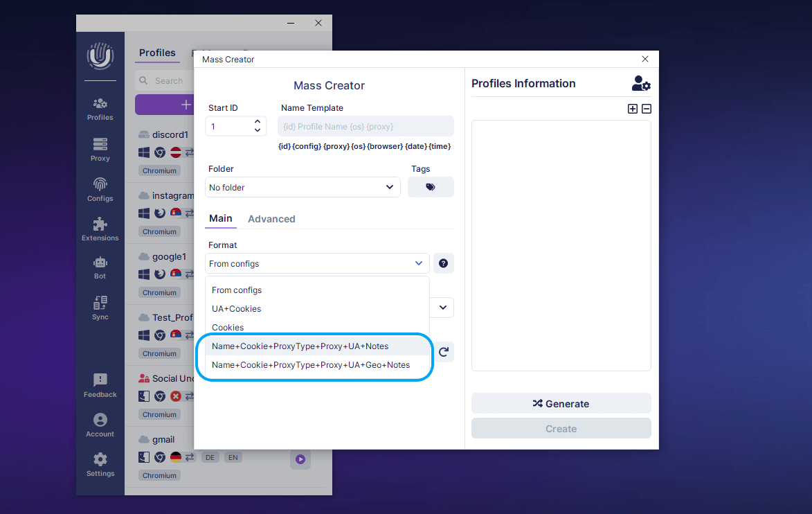Screen dimensions: 812x514
Task: Click the Generate button
Action: click(561, 403)
